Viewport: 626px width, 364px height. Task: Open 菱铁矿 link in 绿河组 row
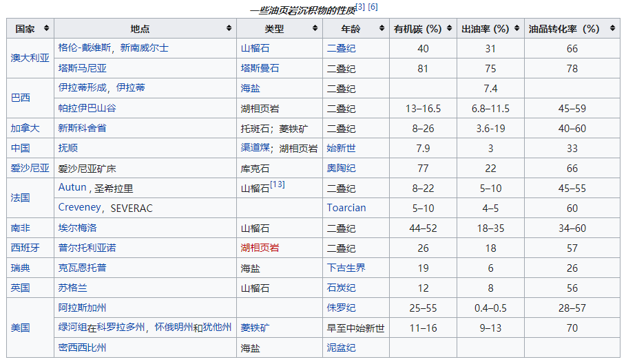pyautogui.click(x=255, y=328)
